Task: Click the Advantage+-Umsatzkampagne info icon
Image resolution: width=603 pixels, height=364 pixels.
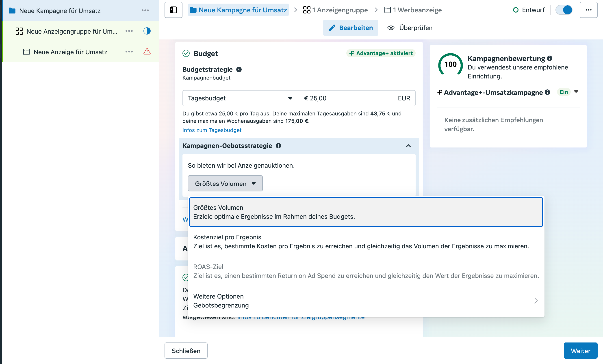Action: (x=547, y=92)
